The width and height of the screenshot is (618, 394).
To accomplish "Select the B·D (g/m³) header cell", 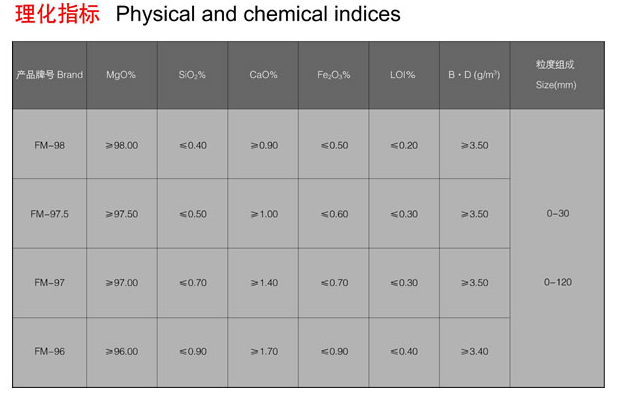I will 475,75.
